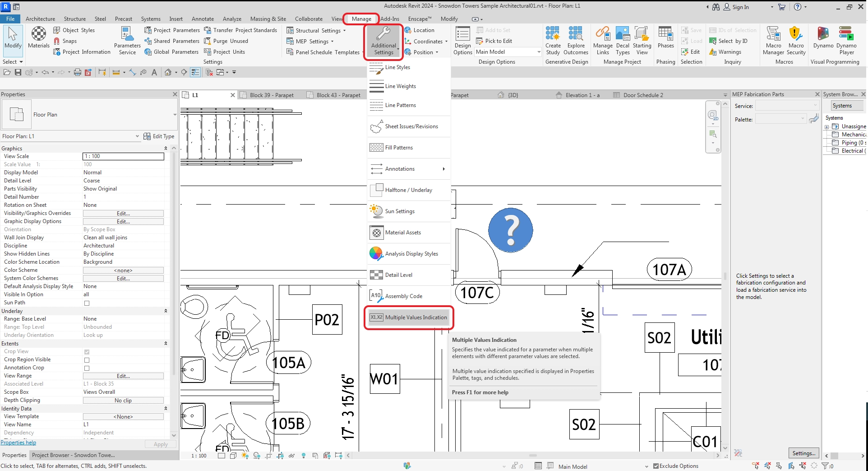The height and width of the screenshot is (471, 868).
Task: Open Macro Security settings
Action: coord(796,41)
